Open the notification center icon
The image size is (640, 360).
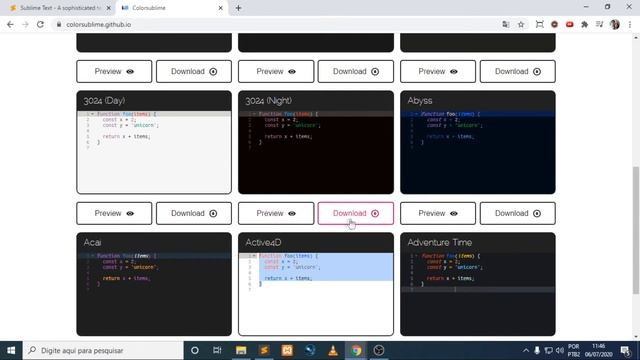625,350
